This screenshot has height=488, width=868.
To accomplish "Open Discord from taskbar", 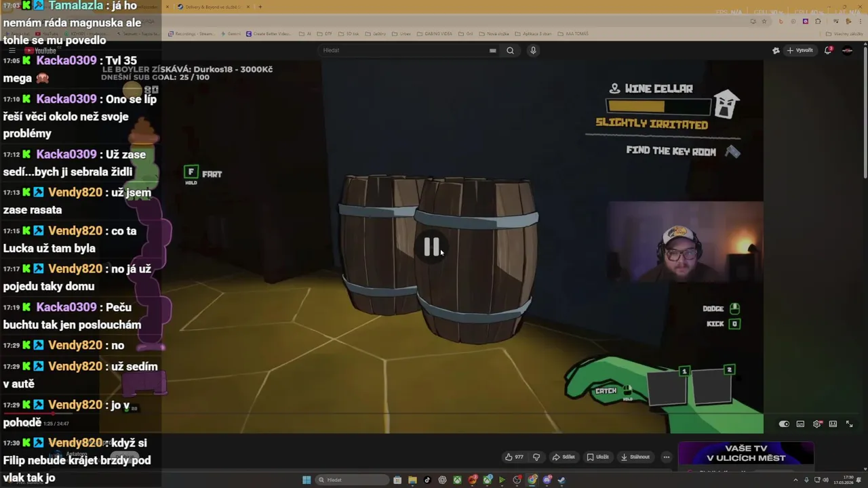I will (x=547, y=480).
